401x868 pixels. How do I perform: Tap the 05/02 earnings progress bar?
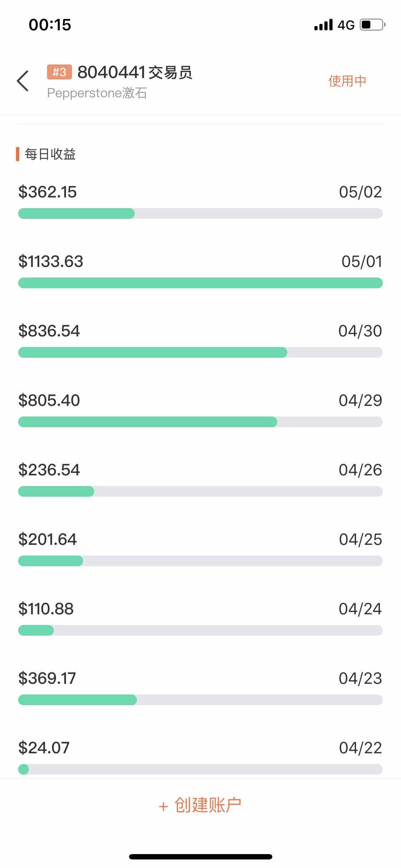coord(200,213)
